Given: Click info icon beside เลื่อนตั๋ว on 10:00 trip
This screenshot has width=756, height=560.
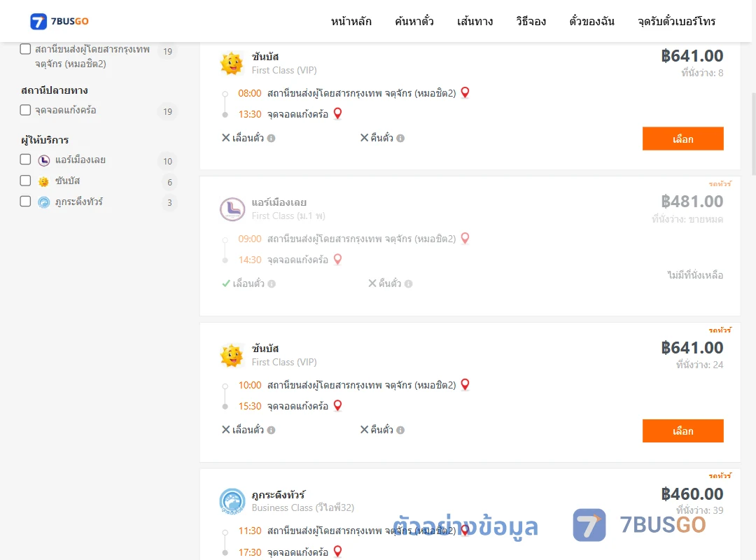Looking at the screenshot, I should pos(272,430).
